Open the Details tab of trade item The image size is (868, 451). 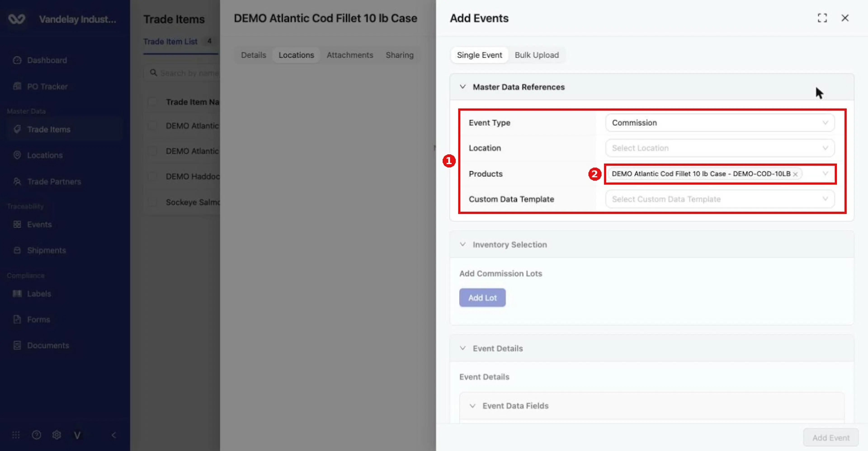click(253, 55)
